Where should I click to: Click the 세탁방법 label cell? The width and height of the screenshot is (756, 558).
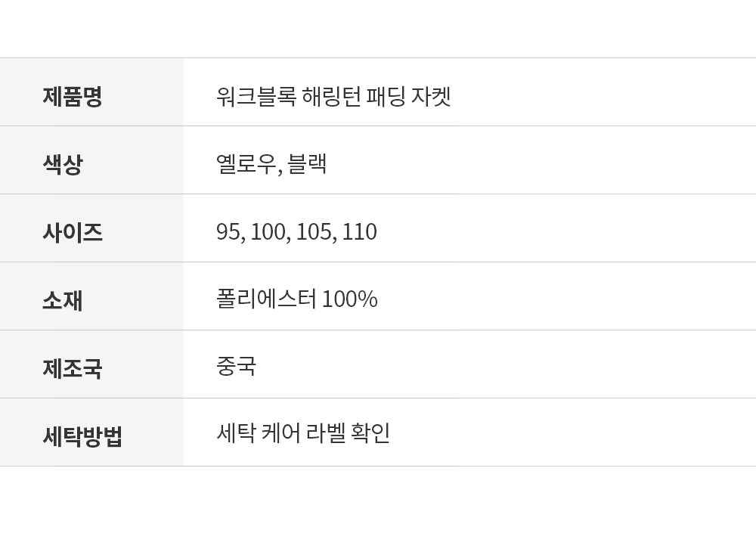click(x=91, y=432)
